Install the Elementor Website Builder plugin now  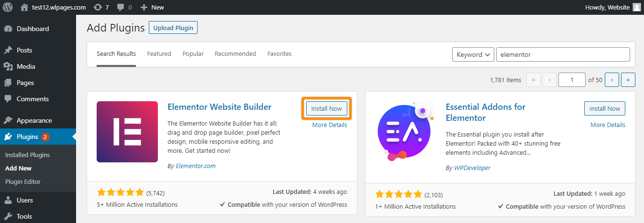pyautogui.click(x=327, y=108)
